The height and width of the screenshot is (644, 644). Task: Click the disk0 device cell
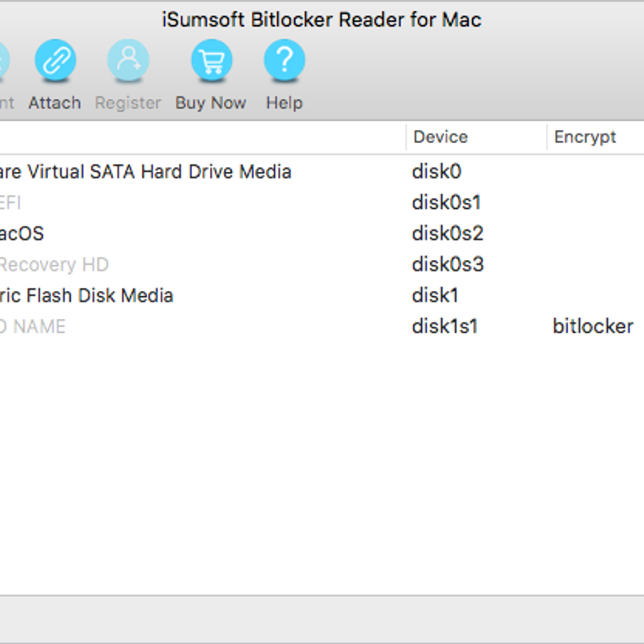click(436, 172)
